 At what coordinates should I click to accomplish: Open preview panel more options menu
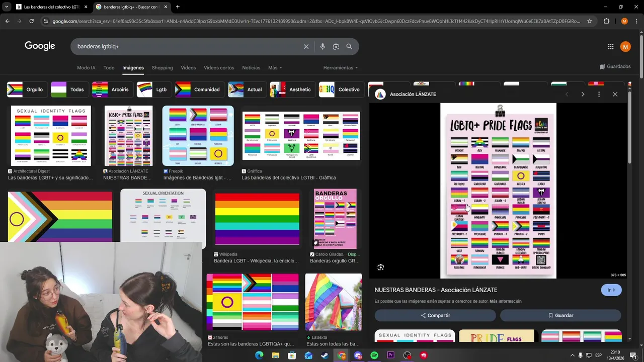(x=599, y=94)
